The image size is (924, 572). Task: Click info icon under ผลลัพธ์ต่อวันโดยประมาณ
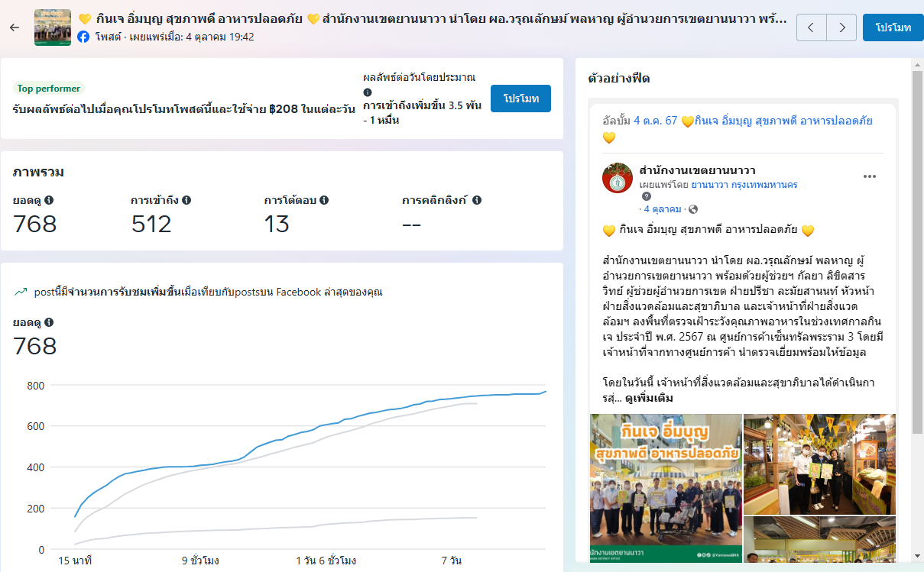(x=368, y=92)
